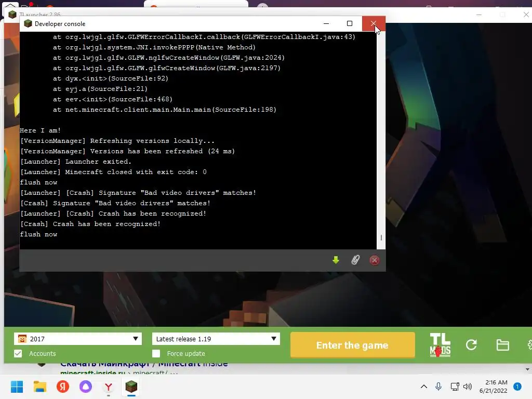Click the paperclip icon in Developer console
This screenshot has width=532, height=399.
(x=355, y=260)
